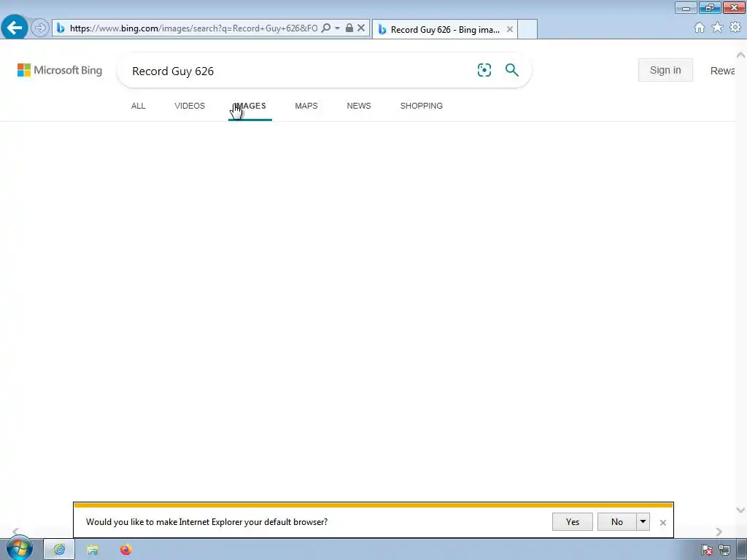
Task: Switch to the SHOPPING tab
Action: pyautogui.click(x=422, y=106)
